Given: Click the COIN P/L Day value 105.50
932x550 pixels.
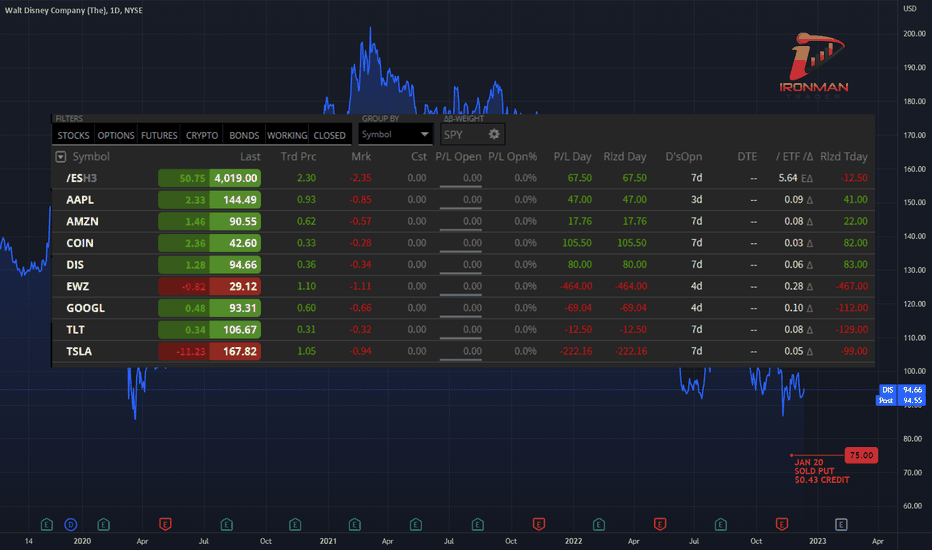Looking at the screenshot, I should pyautogui.click(x=577, y=243).
